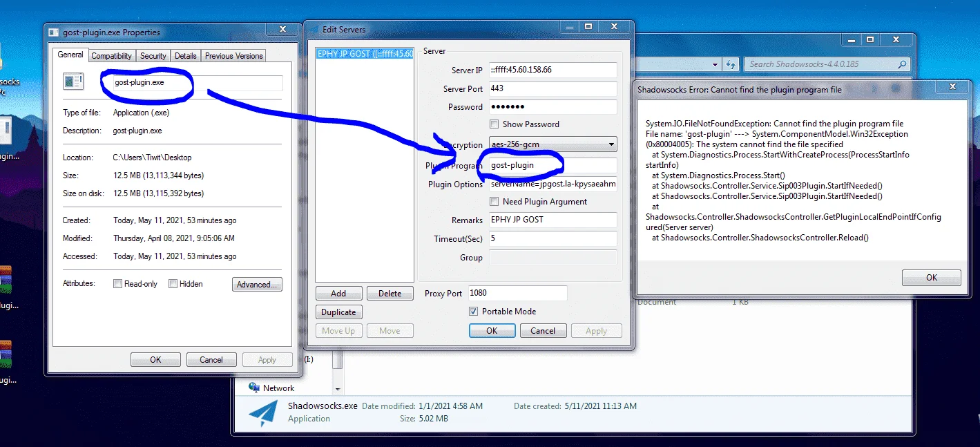Click the Plugin Program field

(x=553, y=166)
